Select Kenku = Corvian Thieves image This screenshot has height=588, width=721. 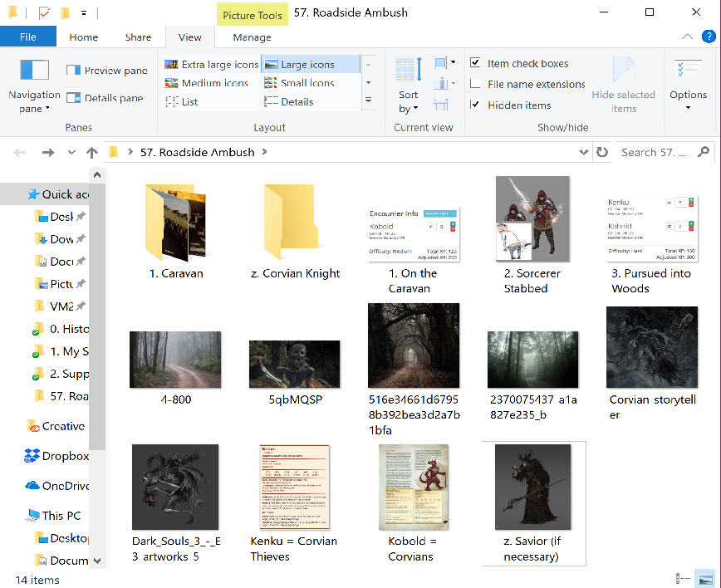click(x=294, y=503)
